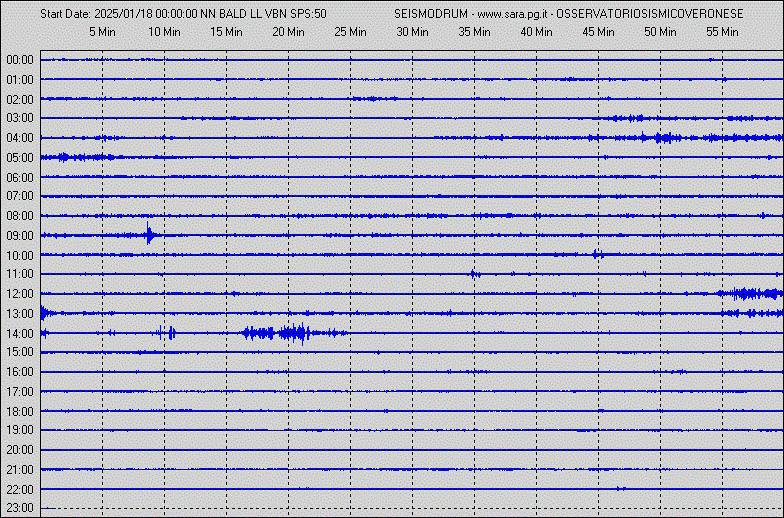Click the SEISMODRUM www.sara.pg.it title text
784x518 pixels.
tap(568, 14)
